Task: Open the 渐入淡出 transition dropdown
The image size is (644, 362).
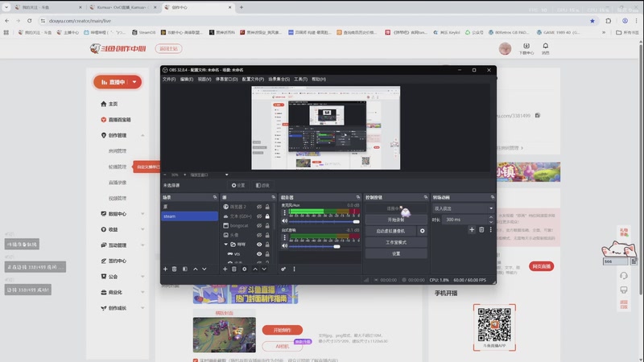Action: pos(463,208)
